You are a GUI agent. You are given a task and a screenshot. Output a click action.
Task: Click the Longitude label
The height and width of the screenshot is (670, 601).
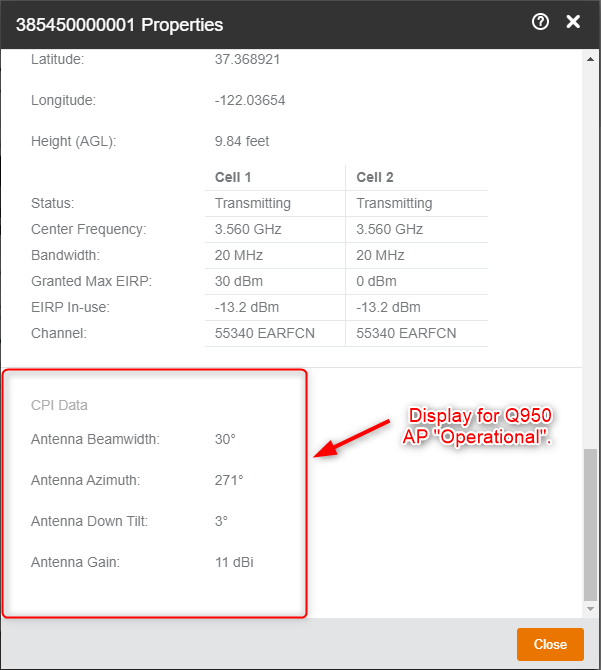coord(63,100)
